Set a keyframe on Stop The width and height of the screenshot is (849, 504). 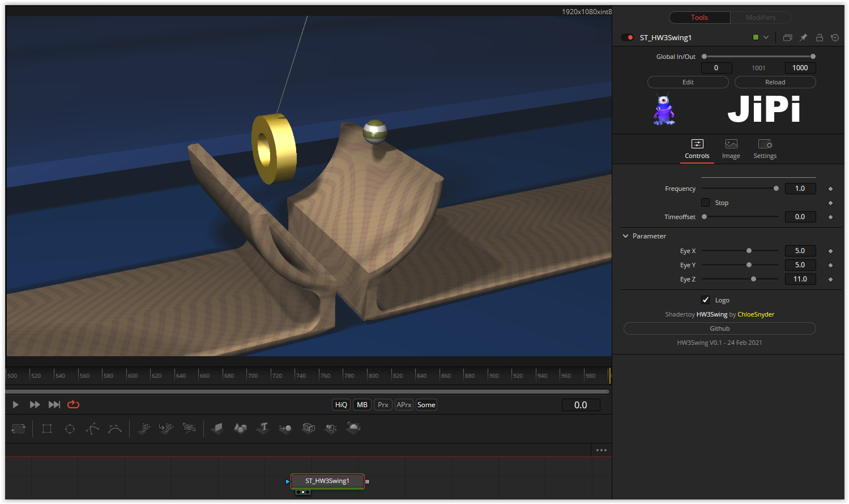(x=830, y=203)
